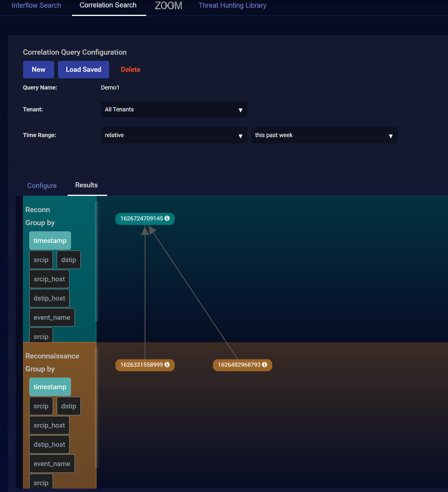Enable dstip_host grouping in Reconnaissance panel
The image size is (448, 492).
click(49, 444)
